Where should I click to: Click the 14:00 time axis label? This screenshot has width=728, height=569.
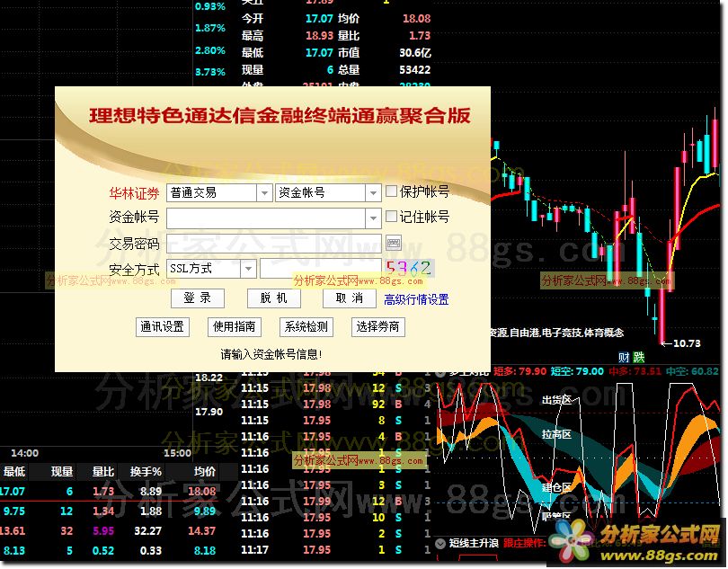click(24, 453)
